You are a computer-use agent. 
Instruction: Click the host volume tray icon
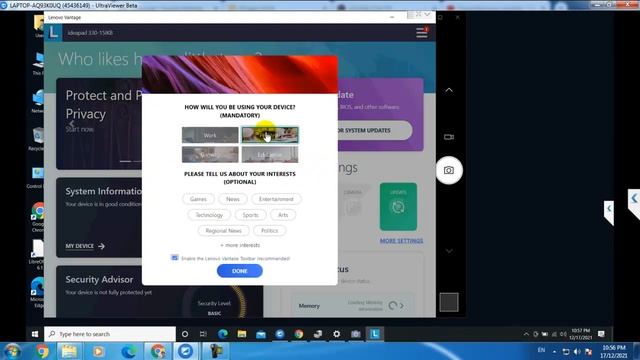point(577,351)
